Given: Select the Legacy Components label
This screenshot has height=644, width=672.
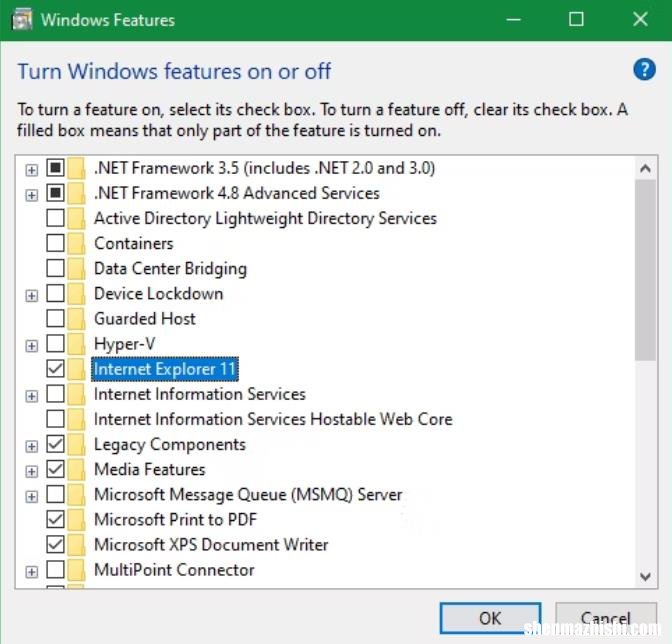Looking at the screenshot, I should pos(170,445).
